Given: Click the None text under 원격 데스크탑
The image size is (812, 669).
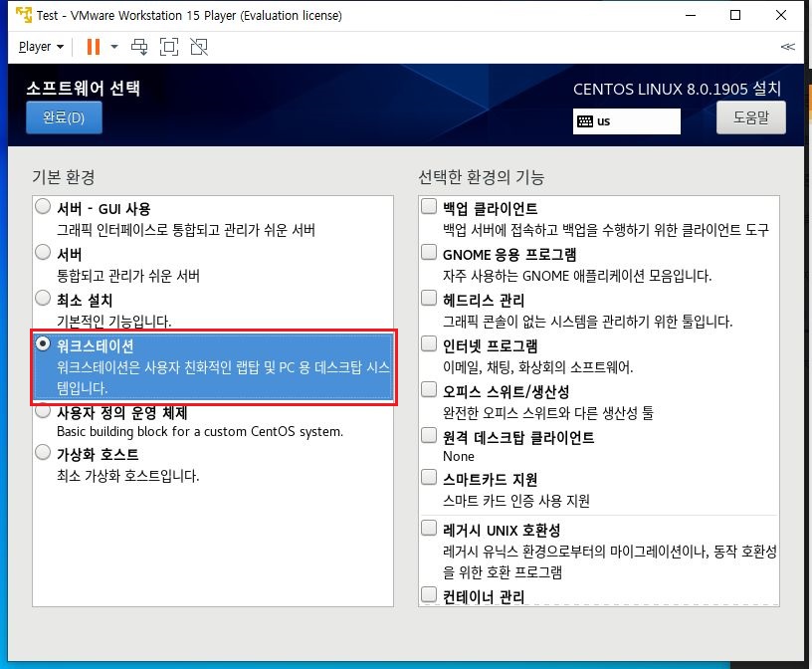Looking at the screenshot, I should click(459, 456).
